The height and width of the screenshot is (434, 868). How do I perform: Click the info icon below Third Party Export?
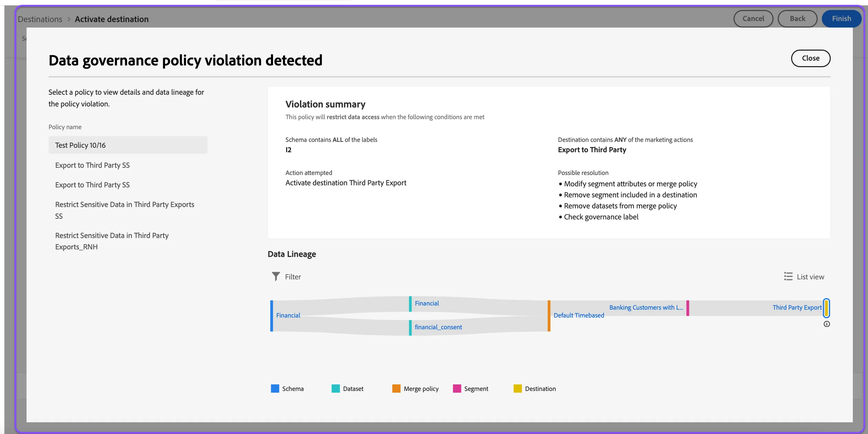click(x=827, y=324)
